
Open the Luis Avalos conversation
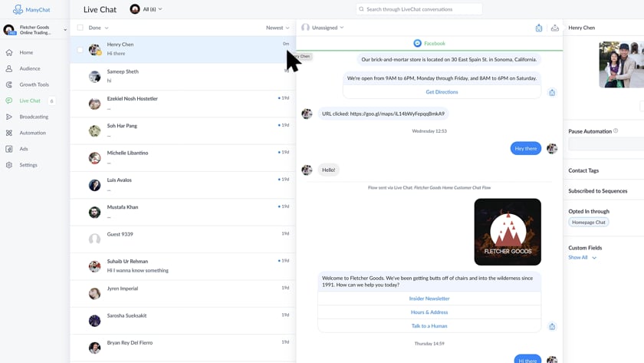[x=182, y=185]
